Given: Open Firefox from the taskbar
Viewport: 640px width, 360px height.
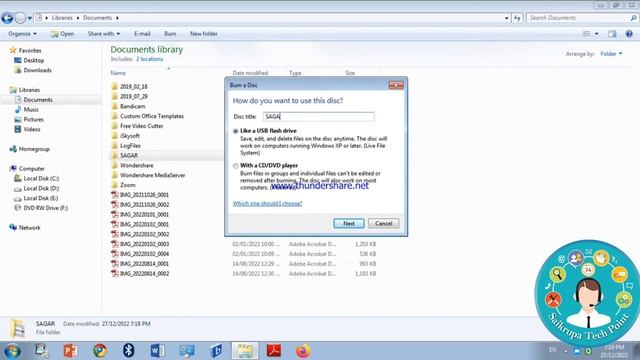Looking at the screenshot, I should (303, 351).
